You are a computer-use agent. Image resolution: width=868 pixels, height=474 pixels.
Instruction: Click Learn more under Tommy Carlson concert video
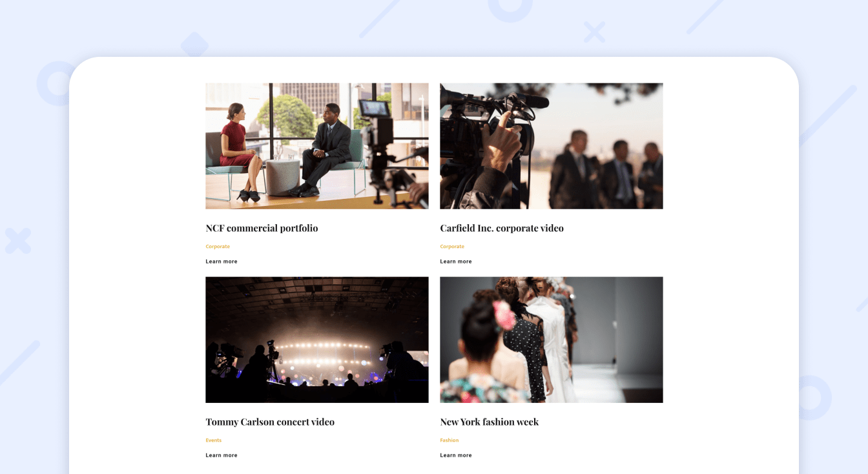(x=221, y=455)
